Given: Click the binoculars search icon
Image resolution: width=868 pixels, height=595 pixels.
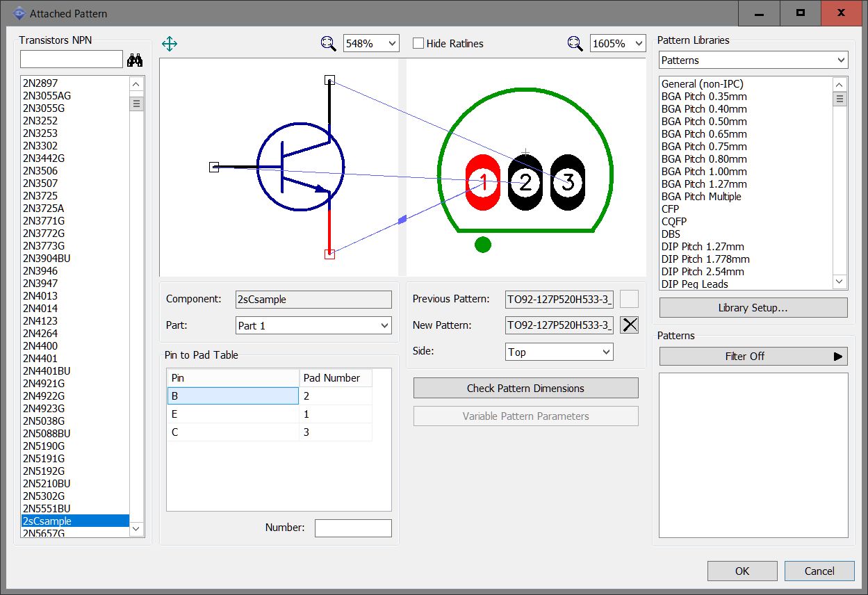Looking at the screenshot, I should (x=135, y=60).
